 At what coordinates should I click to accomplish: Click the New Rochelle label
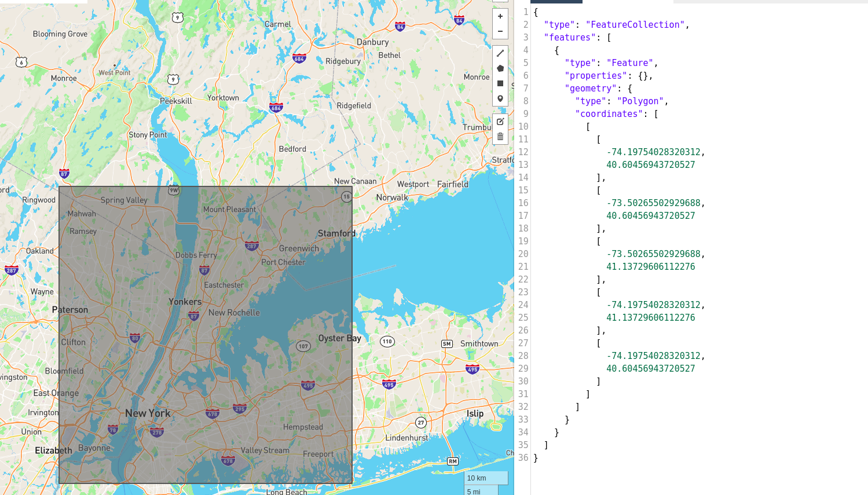coord(234,313)
